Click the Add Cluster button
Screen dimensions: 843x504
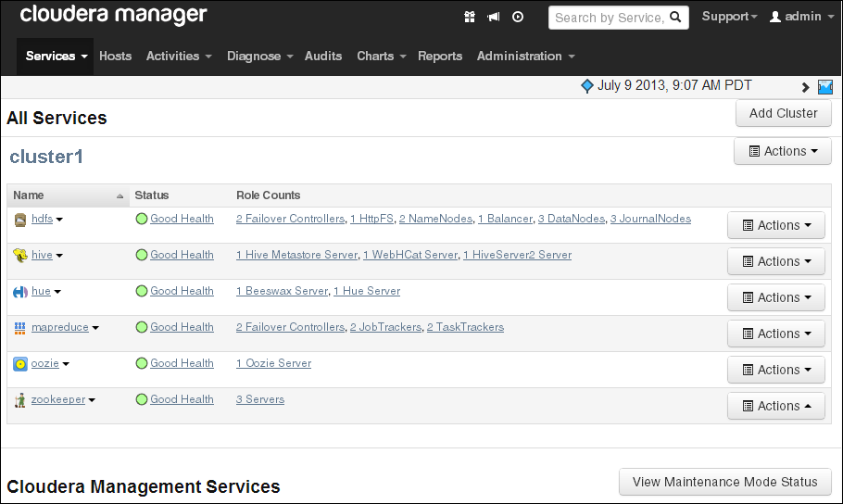(x=784, y=113)
